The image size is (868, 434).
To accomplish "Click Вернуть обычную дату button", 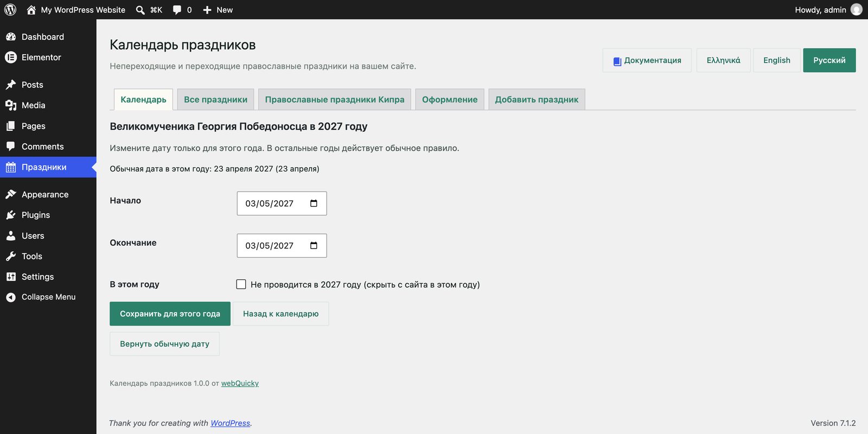I will [x=164, y=344].
